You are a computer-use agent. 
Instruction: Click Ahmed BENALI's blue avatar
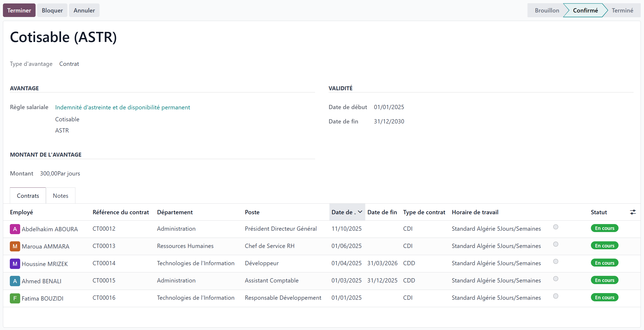pyautogui.click(x=15, y=281)
